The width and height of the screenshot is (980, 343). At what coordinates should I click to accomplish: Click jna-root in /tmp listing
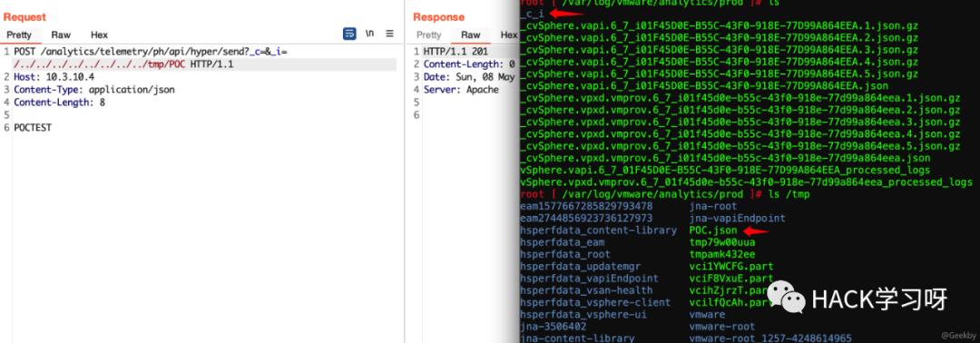[713, 206]
